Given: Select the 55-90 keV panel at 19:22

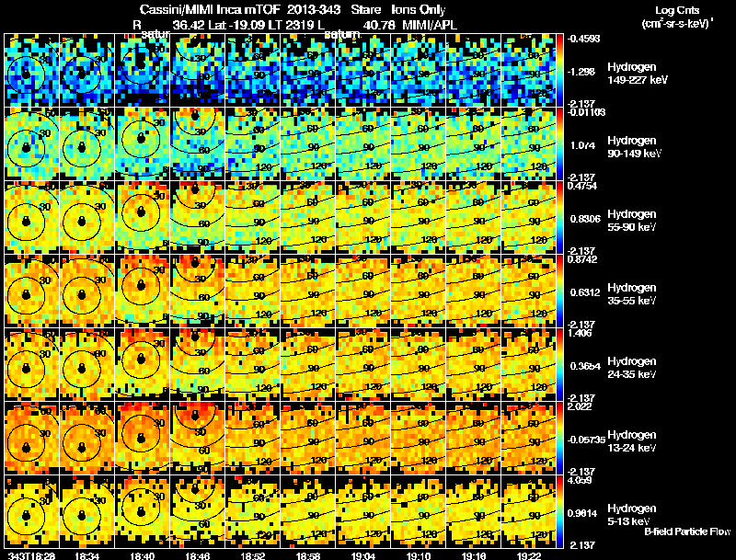Looking at the screenshot, I should click(529, 217).
